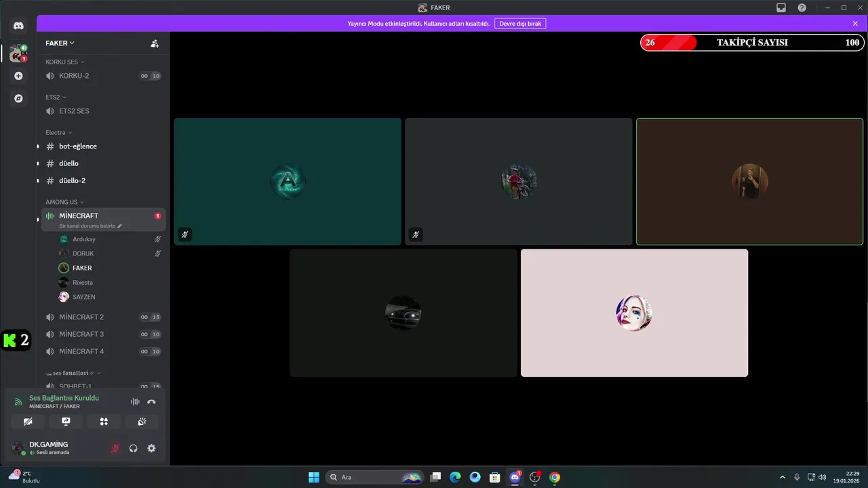The width and height of the screenshot is (868, 488).
Task: Click the muted mic icon beside DORUK
Action: 157,253
